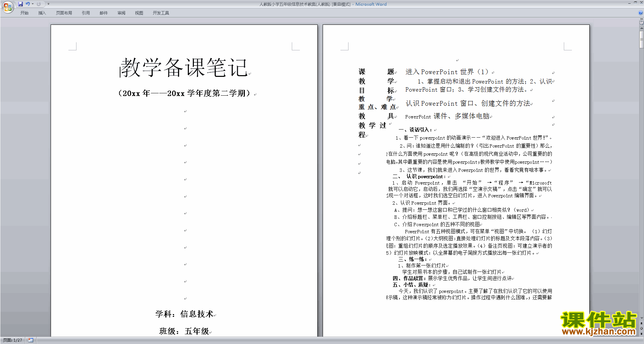Viewport: 644px width, 344px height.
Task: Undo the last action
Action: click(x=28, y=4)
